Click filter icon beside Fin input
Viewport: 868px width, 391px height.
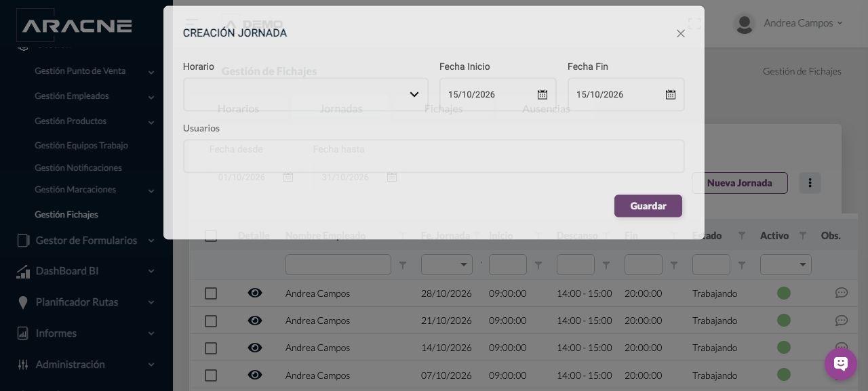pos(674,265)
